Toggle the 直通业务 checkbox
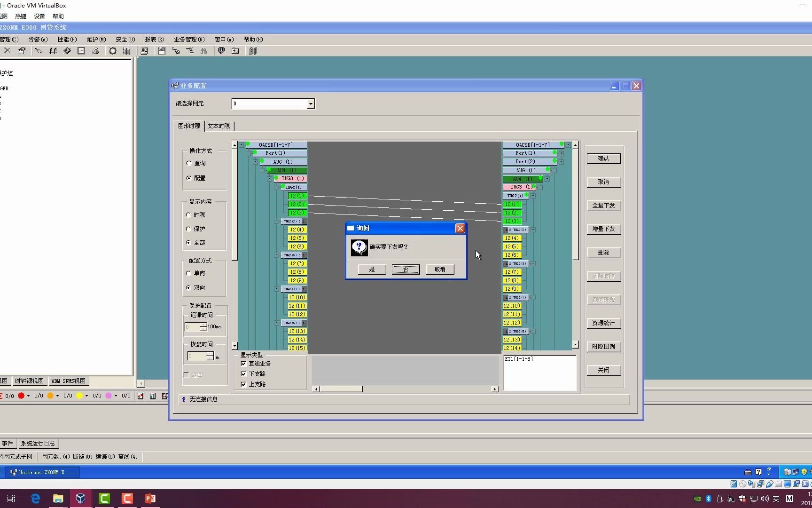This screenshot has width=812, height=508. [x=243, y=364]
